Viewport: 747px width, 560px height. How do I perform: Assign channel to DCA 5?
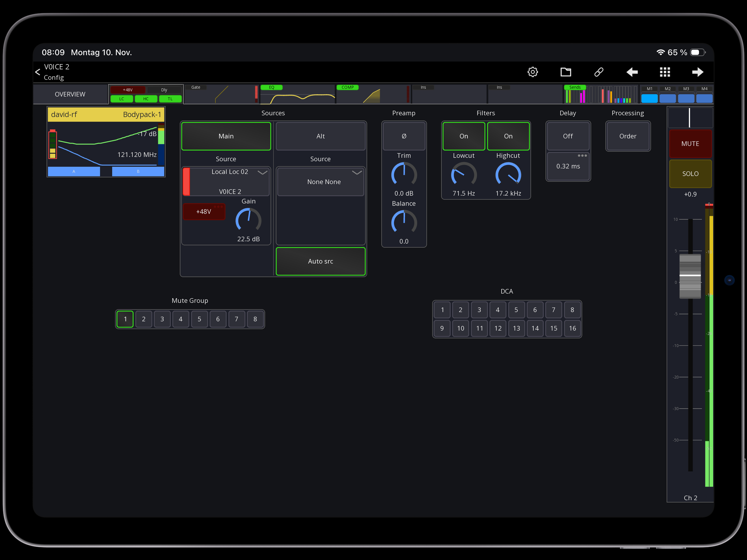[x=516, y=310]
